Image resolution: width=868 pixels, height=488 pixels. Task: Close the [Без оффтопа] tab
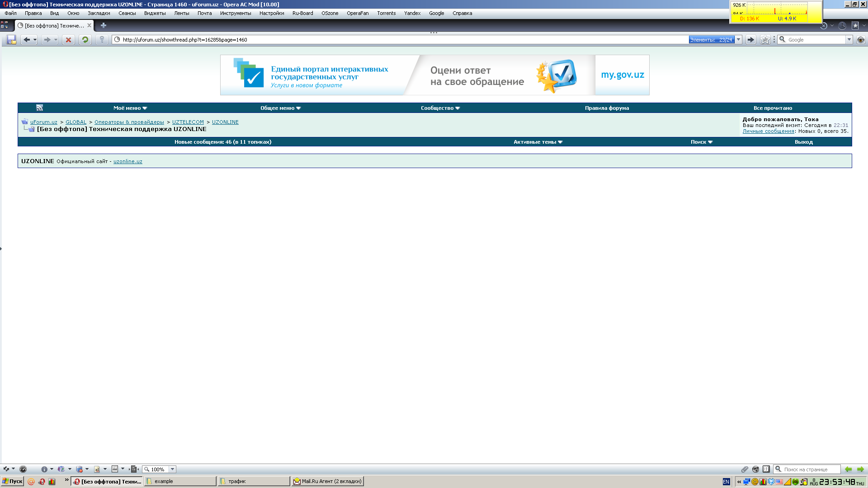89,26
